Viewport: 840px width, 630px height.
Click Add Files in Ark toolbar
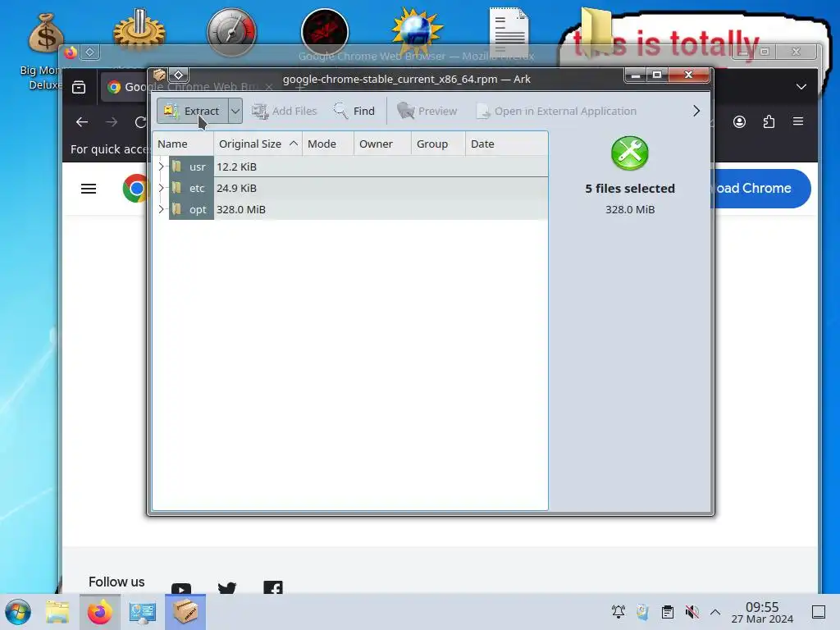click(285, 111)
